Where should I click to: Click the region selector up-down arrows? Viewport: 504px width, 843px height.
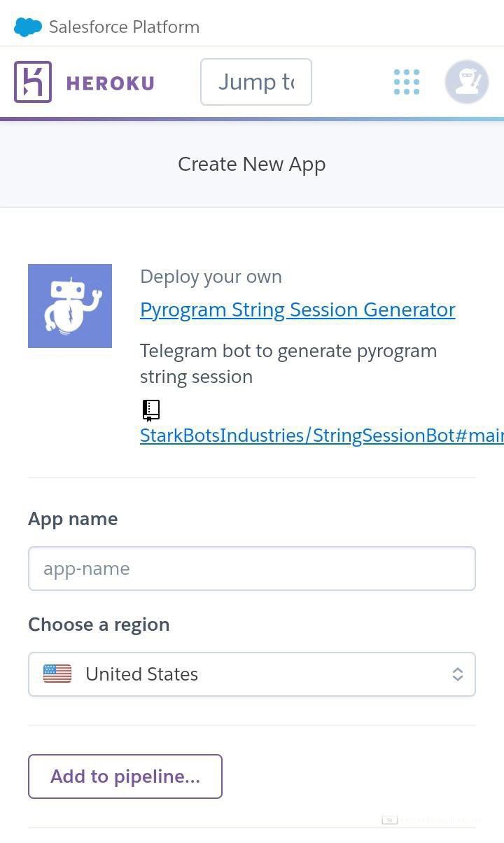(458, 674)
